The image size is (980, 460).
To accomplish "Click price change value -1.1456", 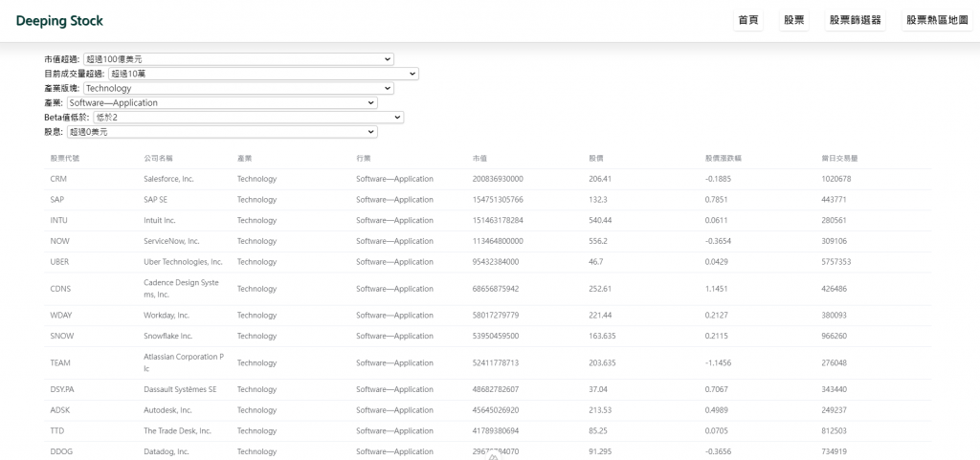I will (x=718, y=362).
